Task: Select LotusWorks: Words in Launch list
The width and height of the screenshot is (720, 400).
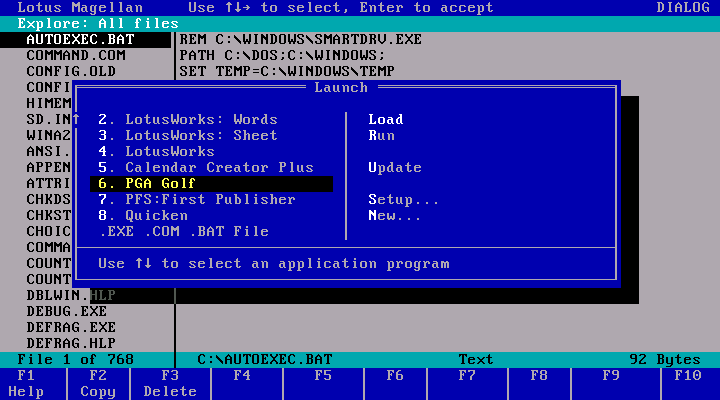Action: [188, 119]
